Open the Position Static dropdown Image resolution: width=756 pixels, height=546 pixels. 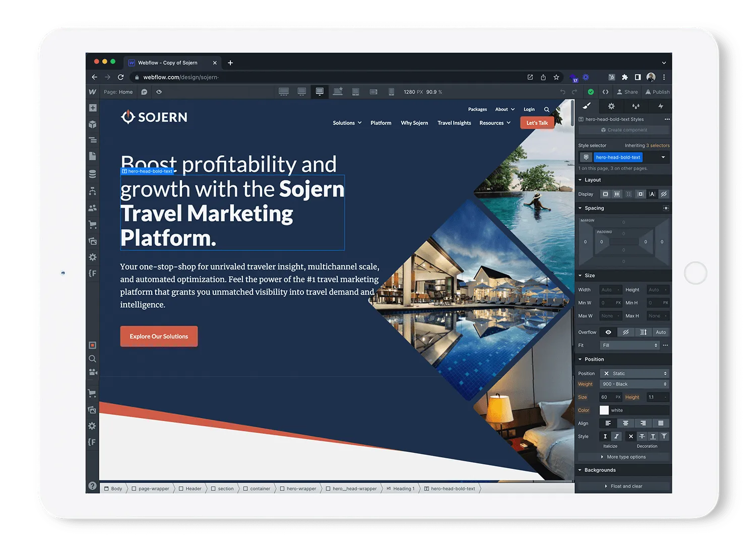click(635, 373)
